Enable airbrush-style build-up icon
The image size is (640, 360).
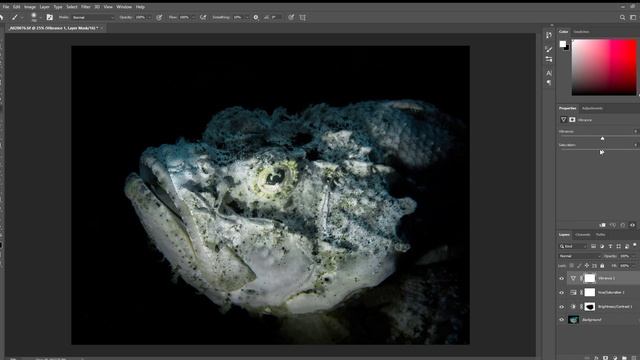click(203, 18)
